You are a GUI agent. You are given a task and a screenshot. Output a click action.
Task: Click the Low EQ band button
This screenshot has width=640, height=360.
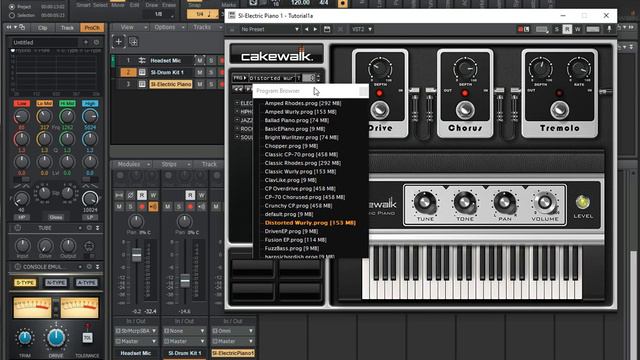point(22,104)
